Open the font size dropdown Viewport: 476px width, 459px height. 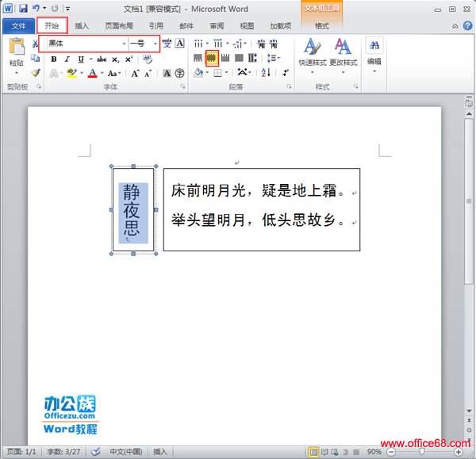155,44
